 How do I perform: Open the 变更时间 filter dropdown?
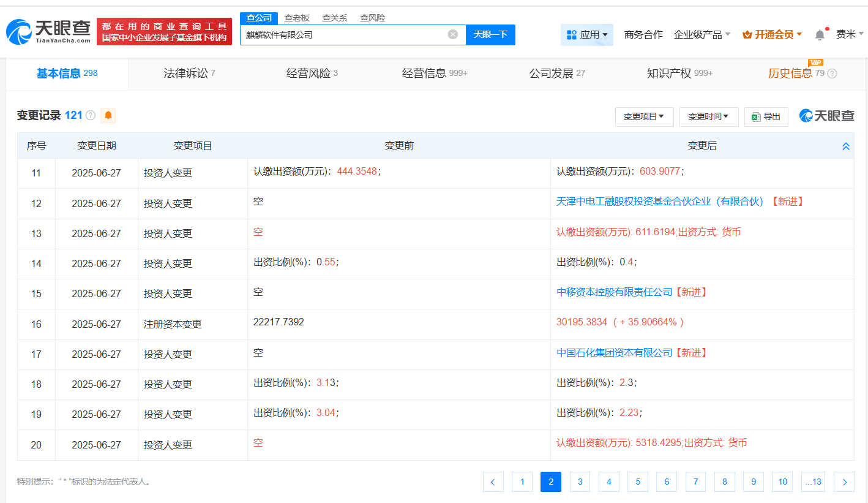(709, 116)
